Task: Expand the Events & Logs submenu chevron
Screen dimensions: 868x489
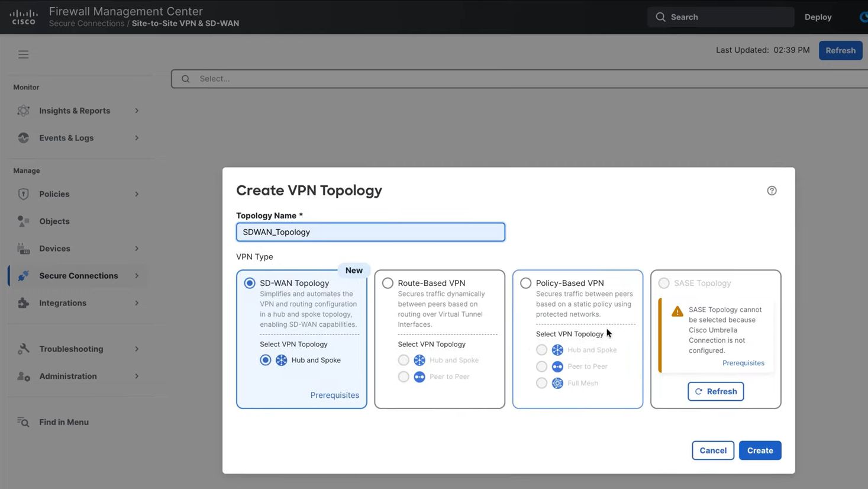Action: point(137,138)
